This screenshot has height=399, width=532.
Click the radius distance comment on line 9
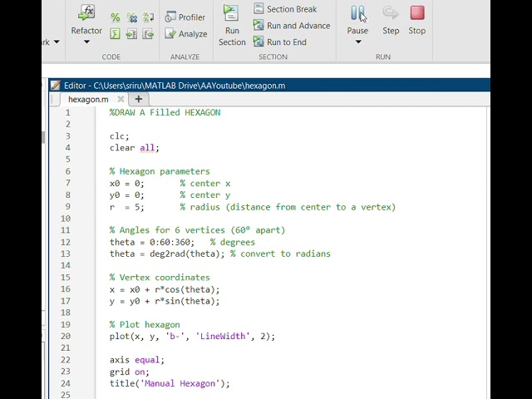click(x=288, y=207)
